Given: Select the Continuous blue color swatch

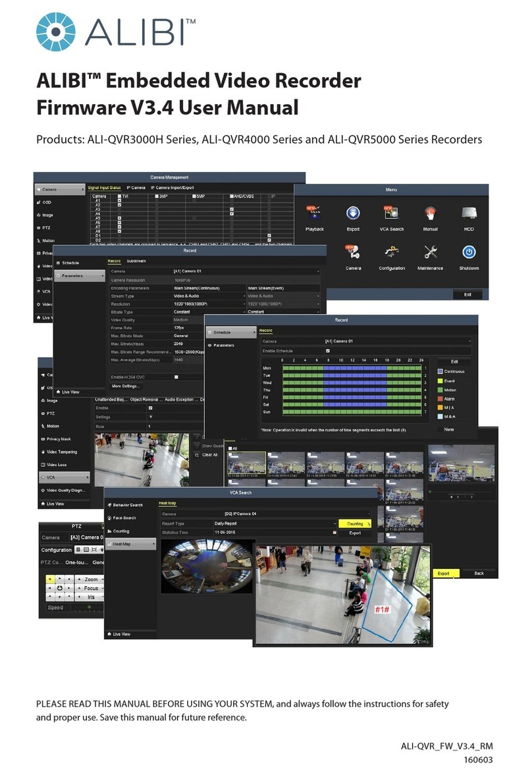Looking at the screenshot, I should tap(440, 371).
